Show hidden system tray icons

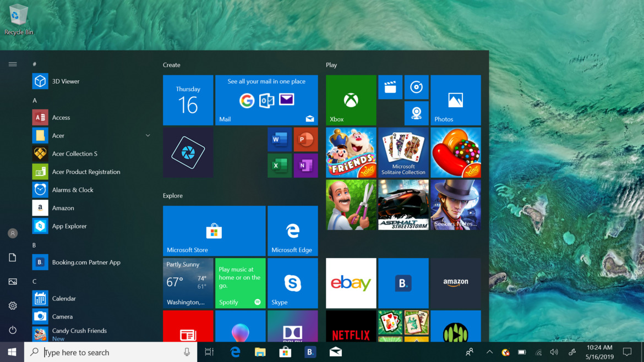pyautogui.click(x=489, y=352)
